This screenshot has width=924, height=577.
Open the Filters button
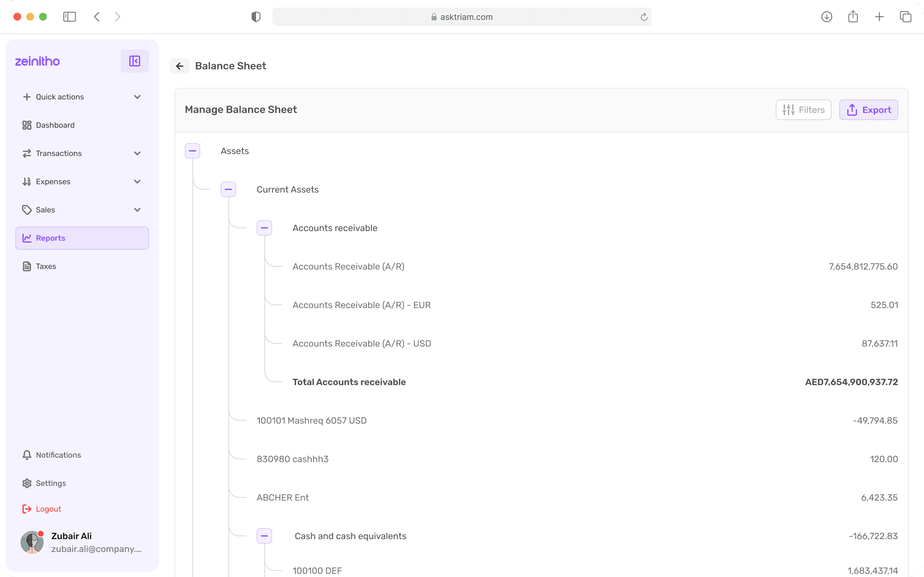803,110
